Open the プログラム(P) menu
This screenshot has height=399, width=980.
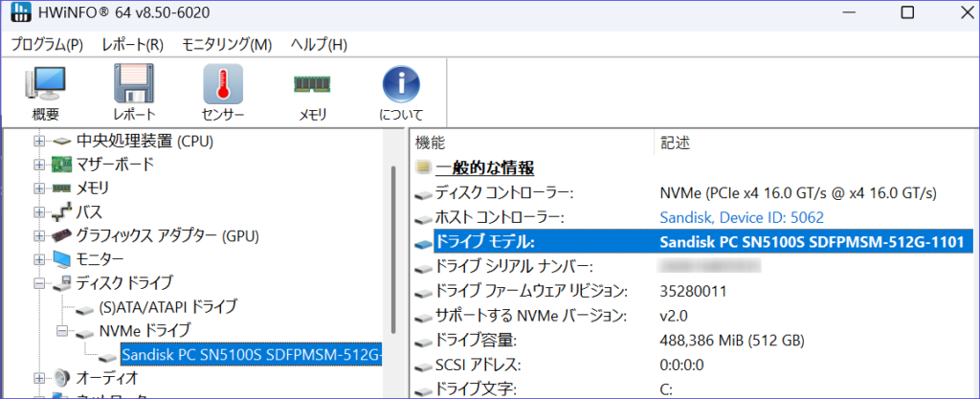click(47, 45)
